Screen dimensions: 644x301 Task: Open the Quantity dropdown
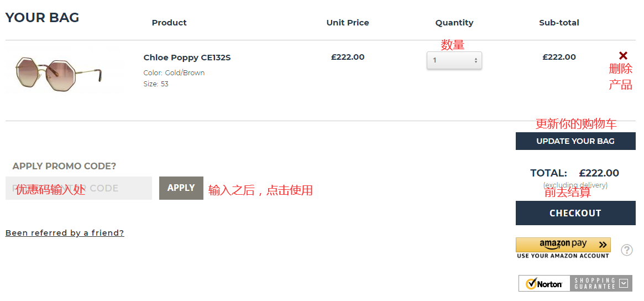coord(454,60)
